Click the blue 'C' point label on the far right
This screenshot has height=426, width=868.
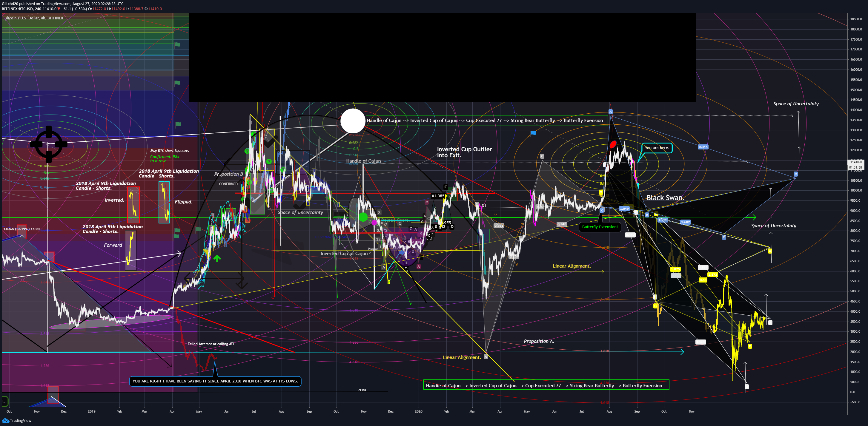(x=795, y=174)
